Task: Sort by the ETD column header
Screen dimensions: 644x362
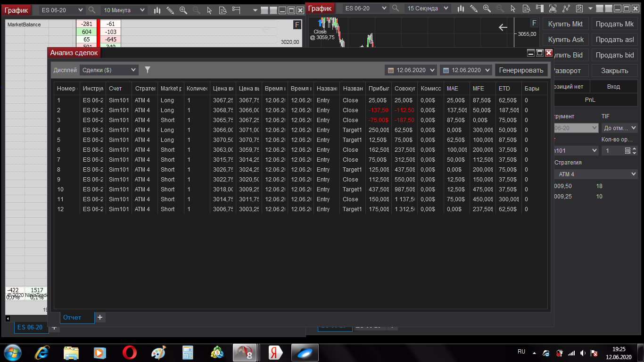Action: [x=508, y=89]
